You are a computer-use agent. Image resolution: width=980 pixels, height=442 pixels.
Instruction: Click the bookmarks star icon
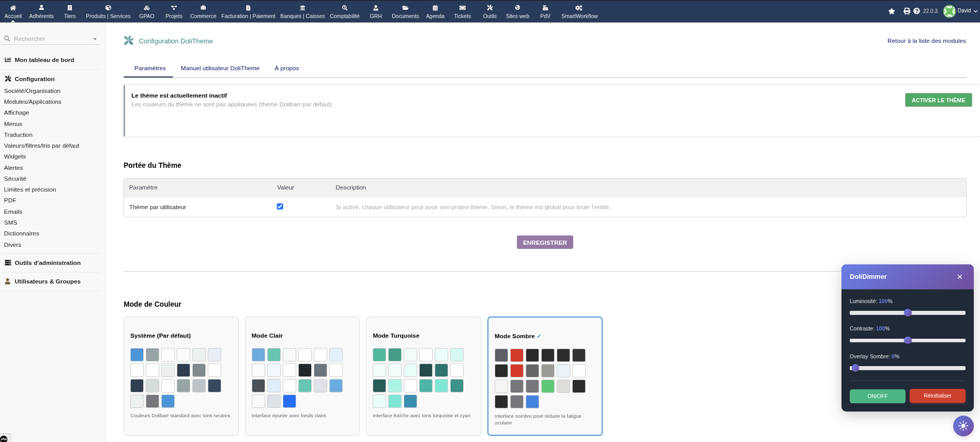(x=892, y=11)
